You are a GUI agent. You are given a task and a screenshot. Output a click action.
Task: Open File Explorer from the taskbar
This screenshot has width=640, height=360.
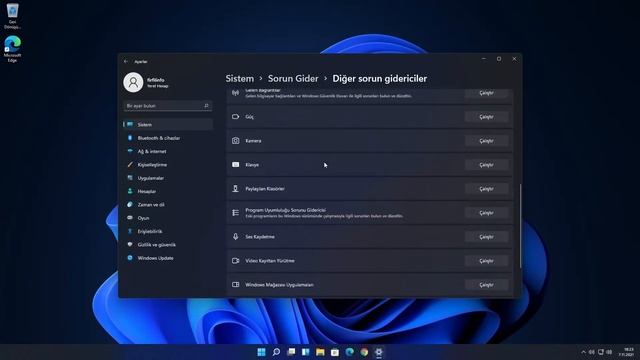(320, 352)
